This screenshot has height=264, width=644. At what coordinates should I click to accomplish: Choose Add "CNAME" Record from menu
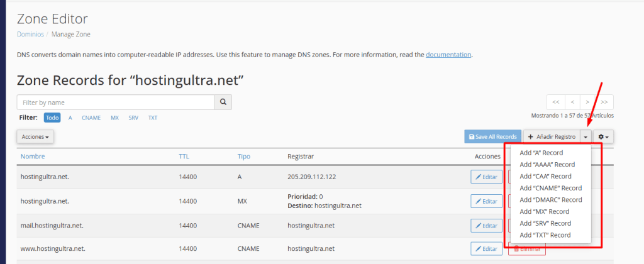(550, 188)
